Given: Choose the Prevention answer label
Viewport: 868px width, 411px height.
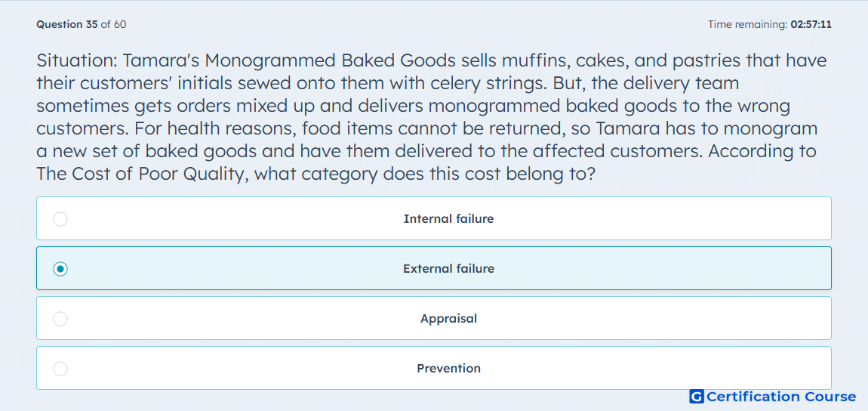Looking at the screenshot, I should [x=448, y=369].
